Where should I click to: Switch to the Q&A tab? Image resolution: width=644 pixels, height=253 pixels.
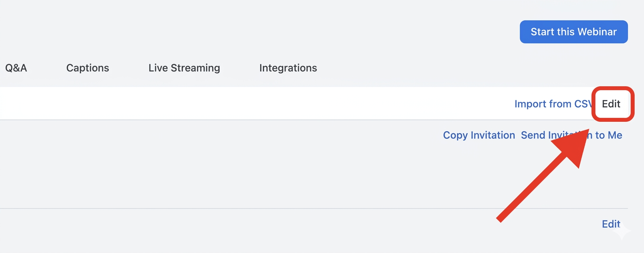(16, 68)
